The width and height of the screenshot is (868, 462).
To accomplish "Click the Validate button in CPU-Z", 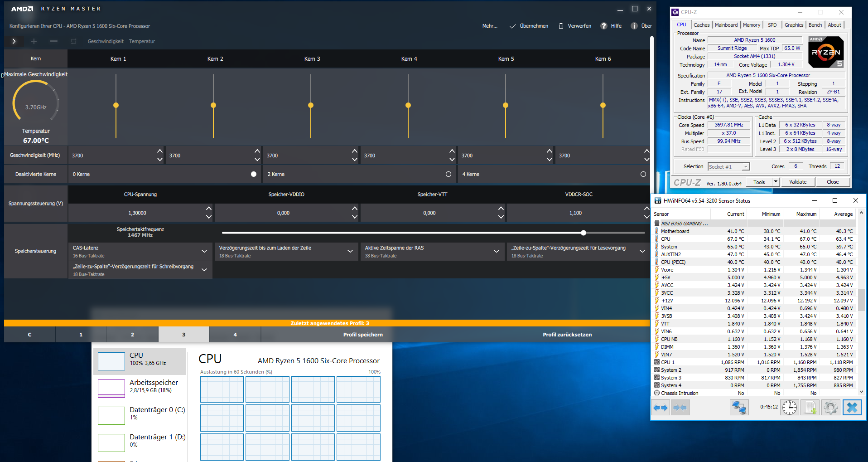I will 798,182.
